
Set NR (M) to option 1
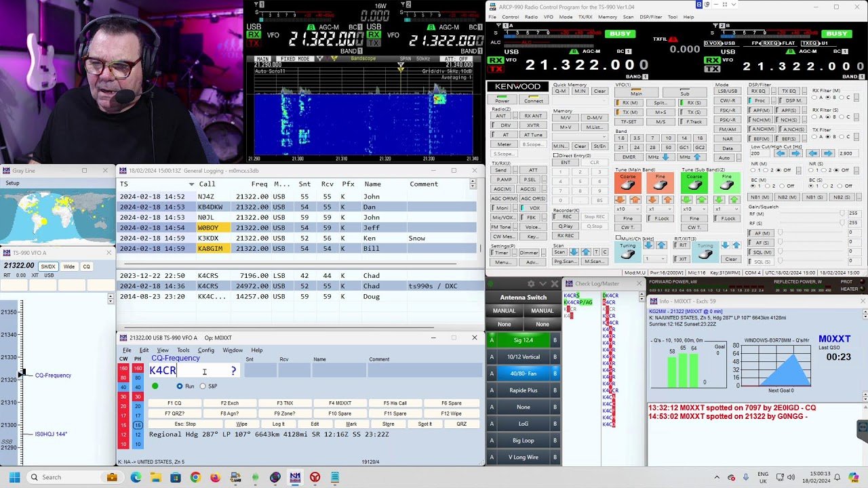[x=753, y=170]
